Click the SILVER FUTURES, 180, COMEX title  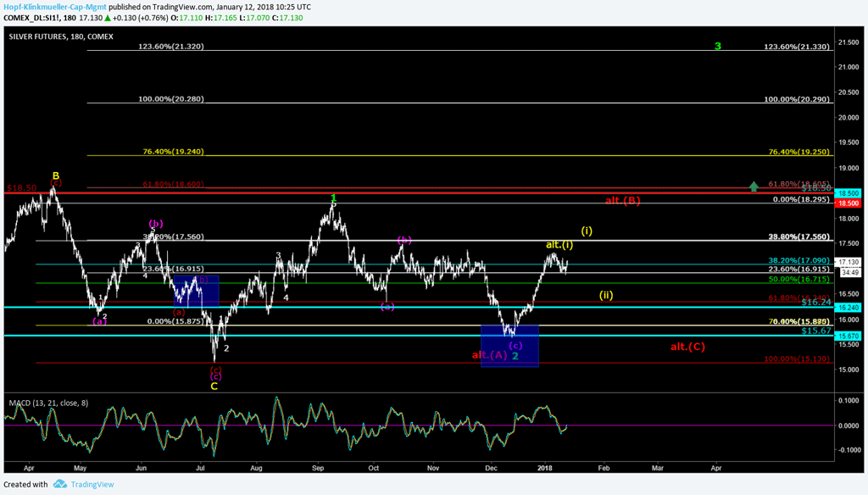tap(61, 37)
